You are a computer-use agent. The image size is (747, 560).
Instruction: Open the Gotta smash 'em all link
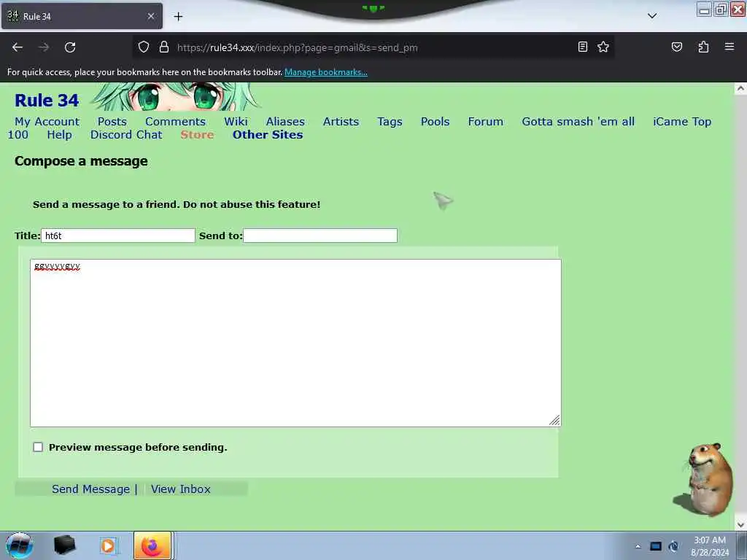point(578,122)
